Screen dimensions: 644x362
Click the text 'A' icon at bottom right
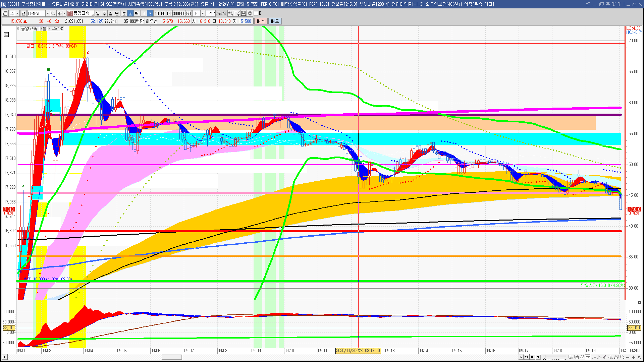[x=639, y=357]
